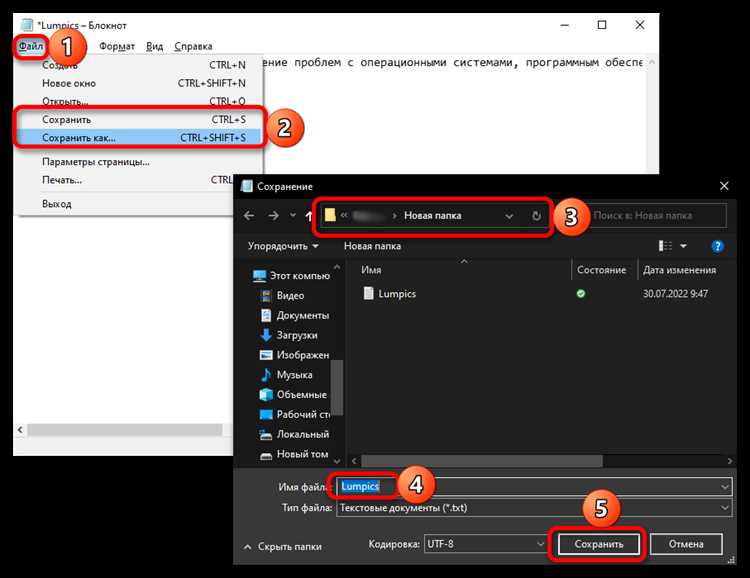
Task: Select Рабочий стол in the navigation tree
Action: click(295, 414)
